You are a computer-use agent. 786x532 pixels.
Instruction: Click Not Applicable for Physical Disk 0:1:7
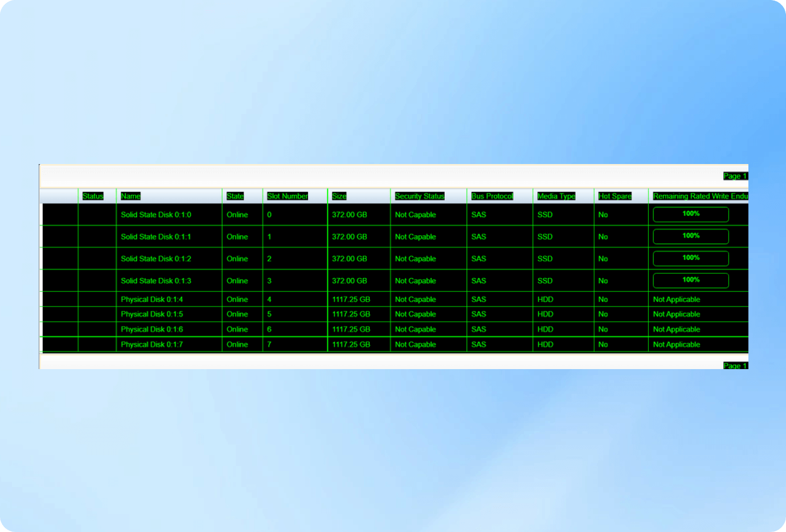(x=677, y=345)
